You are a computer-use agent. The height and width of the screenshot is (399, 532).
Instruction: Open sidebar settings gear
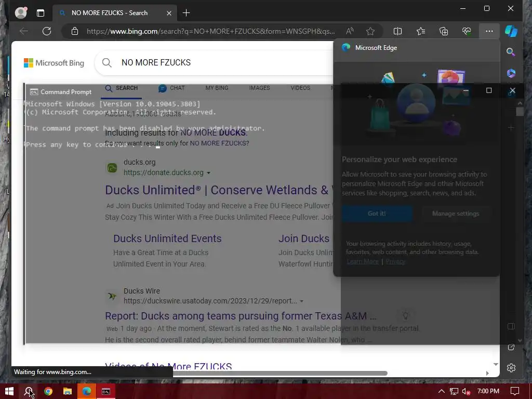pyautogui.click(x=511, y=368)
